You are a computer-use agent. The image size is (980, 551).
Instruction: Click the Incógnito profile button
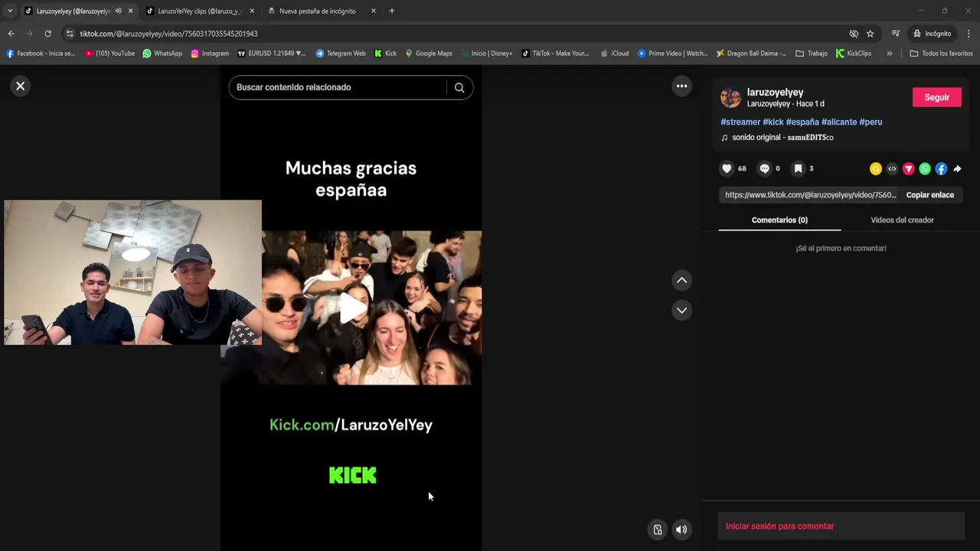point(932,34)
